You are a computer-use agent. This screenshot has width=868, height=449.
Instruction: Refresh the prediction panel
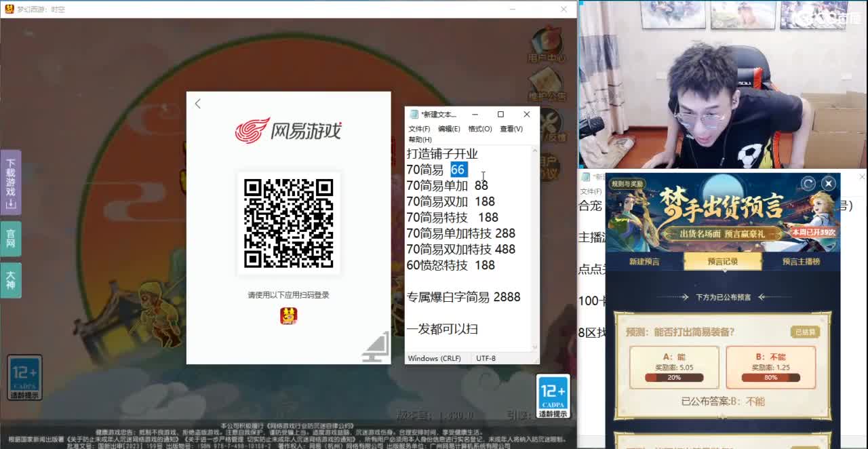(x=808, y=183)
